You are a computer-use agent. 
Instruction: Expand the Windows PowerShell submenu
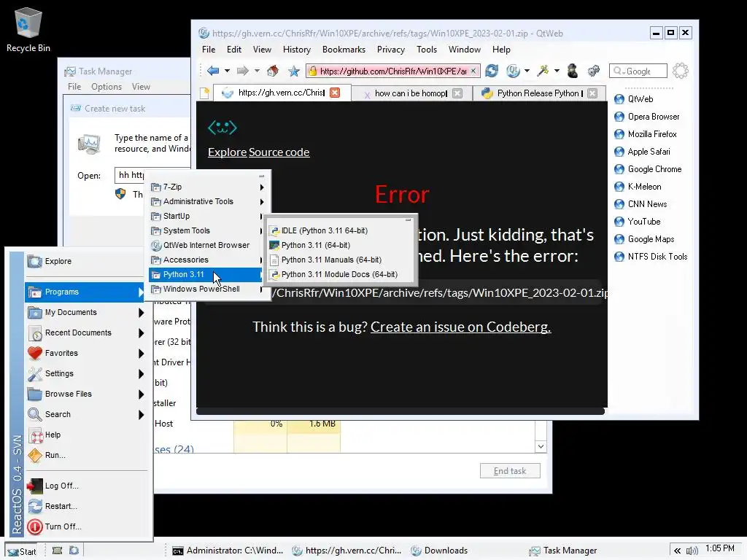pyautogui.click(x=206, y=289)
